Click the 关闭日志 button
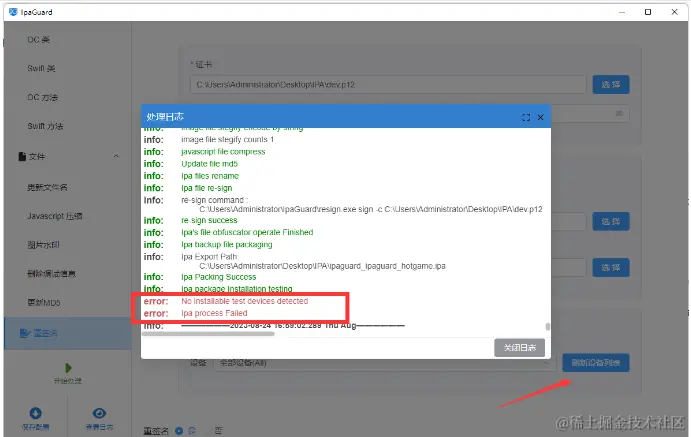 (x=520, y=348)
